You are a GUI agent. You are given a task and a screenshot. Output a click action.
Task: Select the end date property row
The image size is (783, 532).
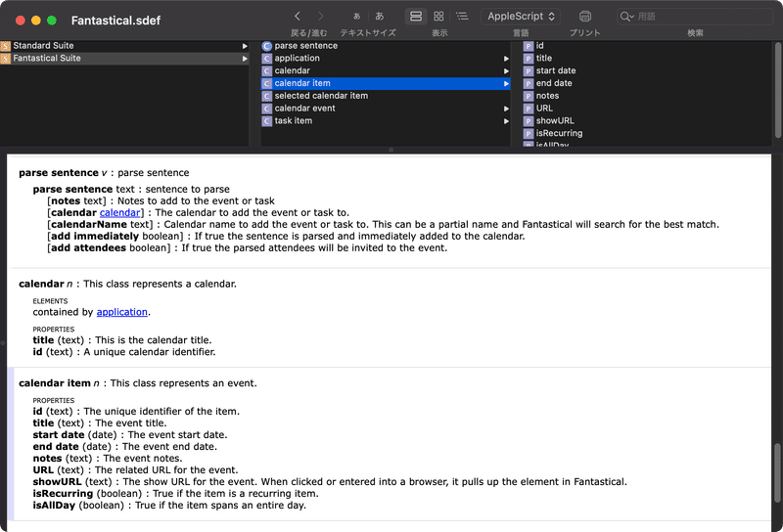click(x=647, y=83)
